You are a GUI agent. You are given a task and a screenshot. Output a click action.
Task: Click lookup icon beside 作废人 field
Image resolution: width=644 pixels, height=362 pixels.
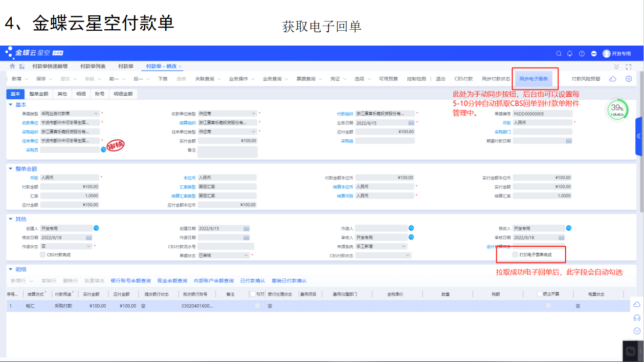tap(411, 228)
